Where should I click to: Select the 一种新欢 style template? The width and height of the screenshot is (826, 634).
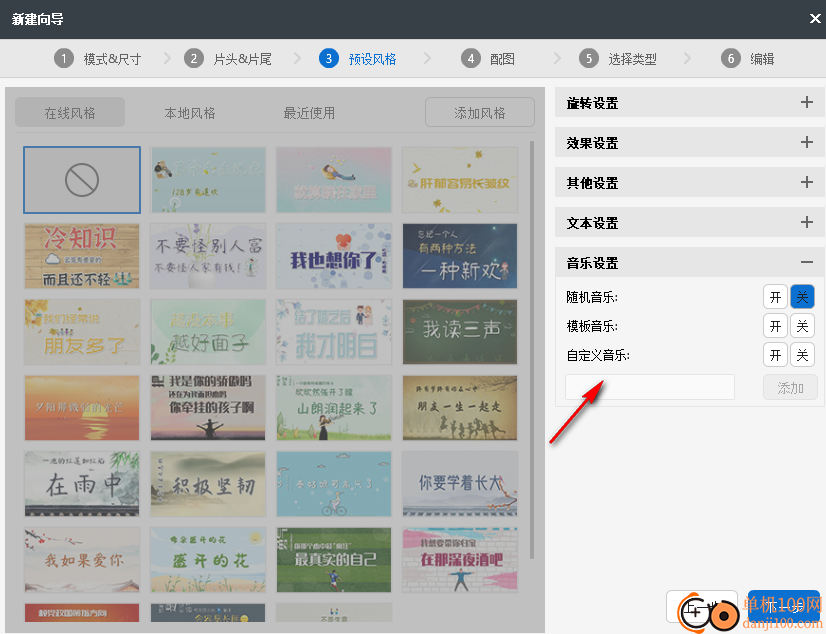pos(460,256)
